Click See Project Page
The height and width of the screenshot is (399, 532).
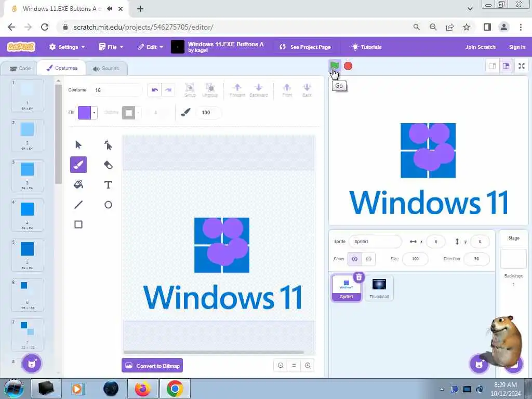click(x=305, y=47)
